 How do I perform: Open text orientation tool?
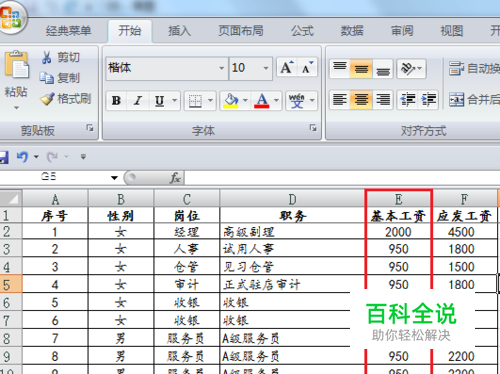(411, 68)
